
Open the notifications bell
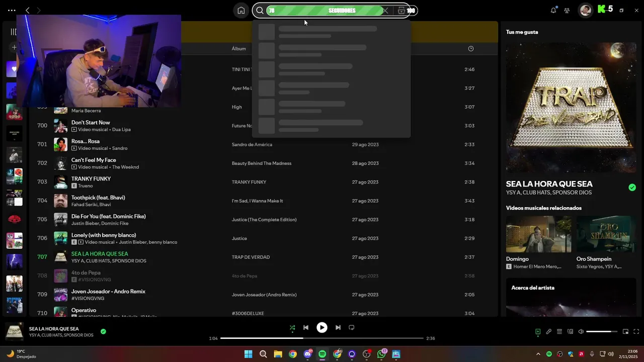pos(553,10)
